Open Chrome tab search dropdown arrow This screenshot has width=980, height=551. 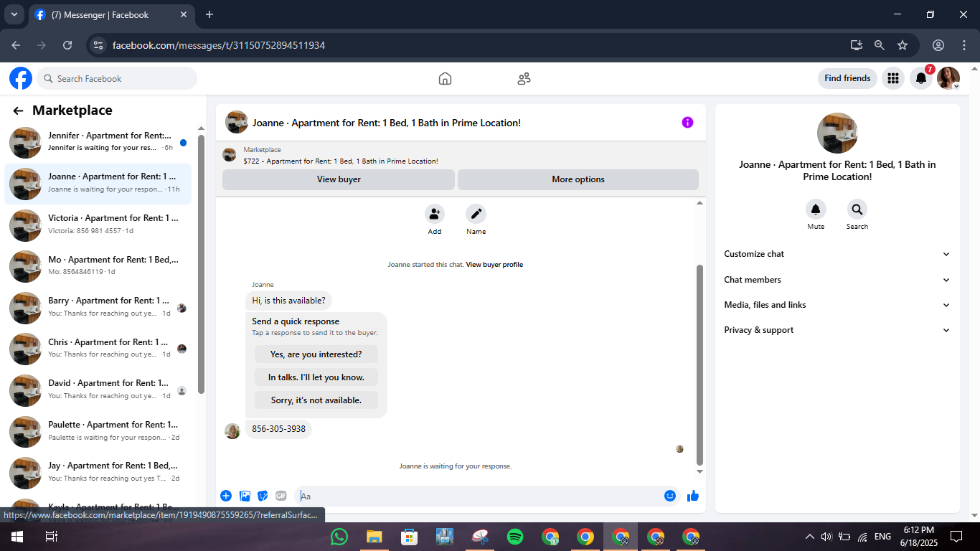click(x=14, y=14)
